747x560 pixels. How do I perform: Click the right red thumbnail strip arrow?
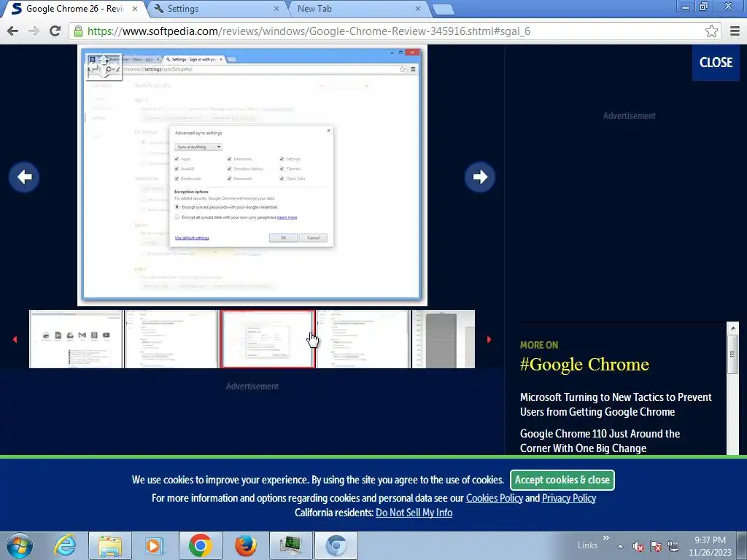click(489, 340)
